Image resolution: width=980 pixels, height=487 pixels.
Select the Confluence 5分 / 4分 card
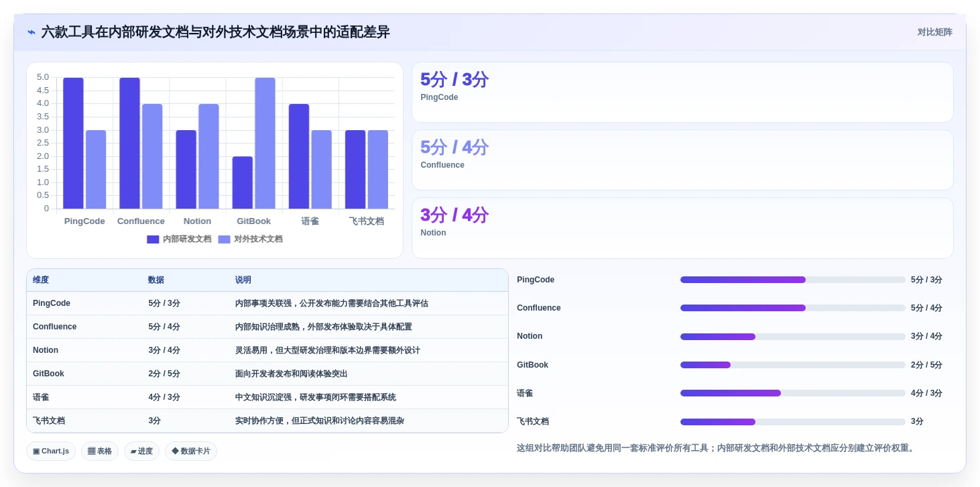click(x=682, y=160)
